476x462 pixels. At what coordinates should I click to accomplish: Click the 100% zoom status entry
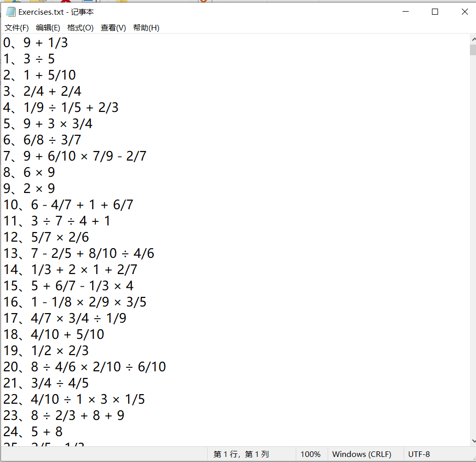tap(310, 454)
